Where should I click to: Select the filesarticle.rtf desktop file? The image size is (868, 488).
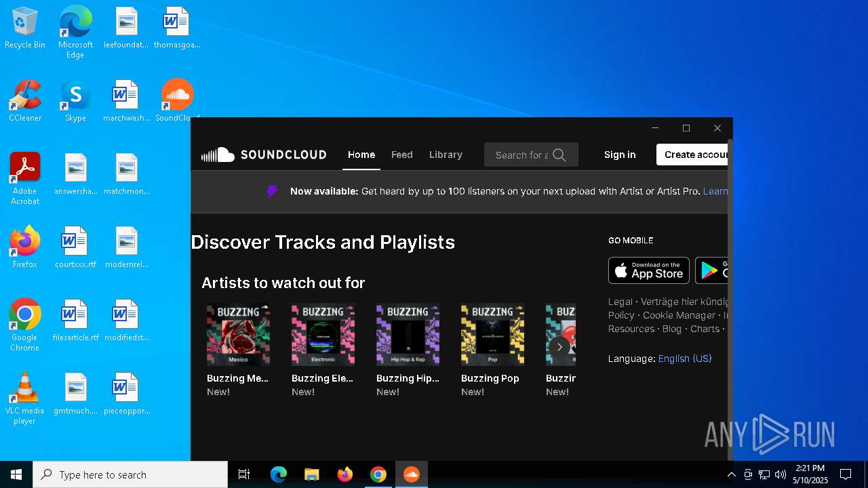point(75,321)
